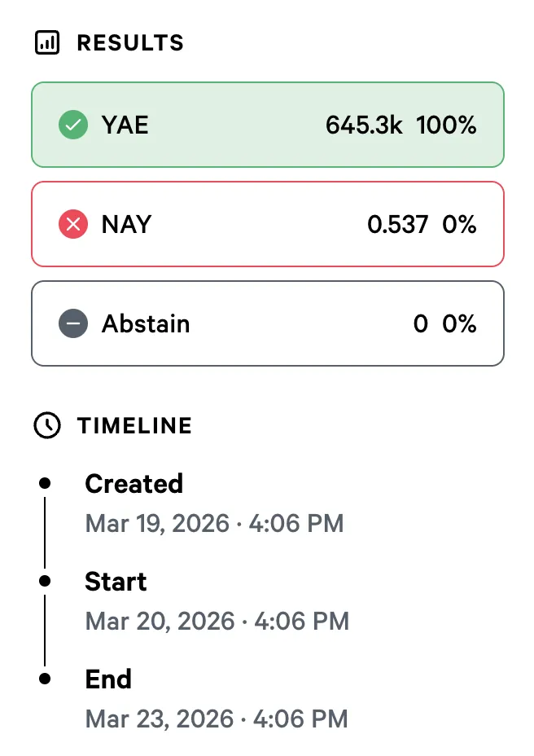Click the 0.537 NAY vote count
The height and width of the screenshot is (756, 534).
point(397,224)
